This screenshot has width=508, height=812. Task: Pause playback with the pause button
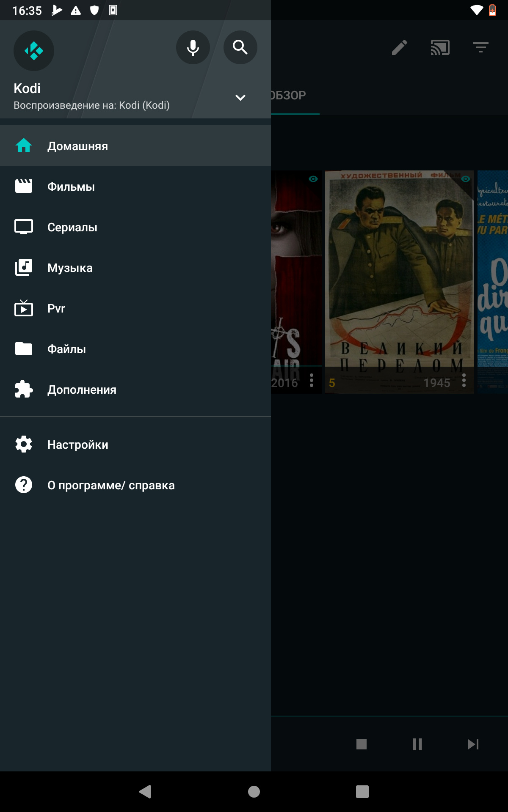click(x=417, y=744)
